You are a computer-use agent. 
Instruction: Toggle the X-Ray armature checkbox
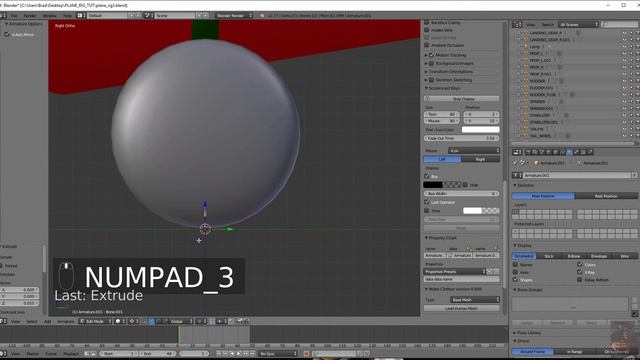pyautogui.click(x=580, y=272)
